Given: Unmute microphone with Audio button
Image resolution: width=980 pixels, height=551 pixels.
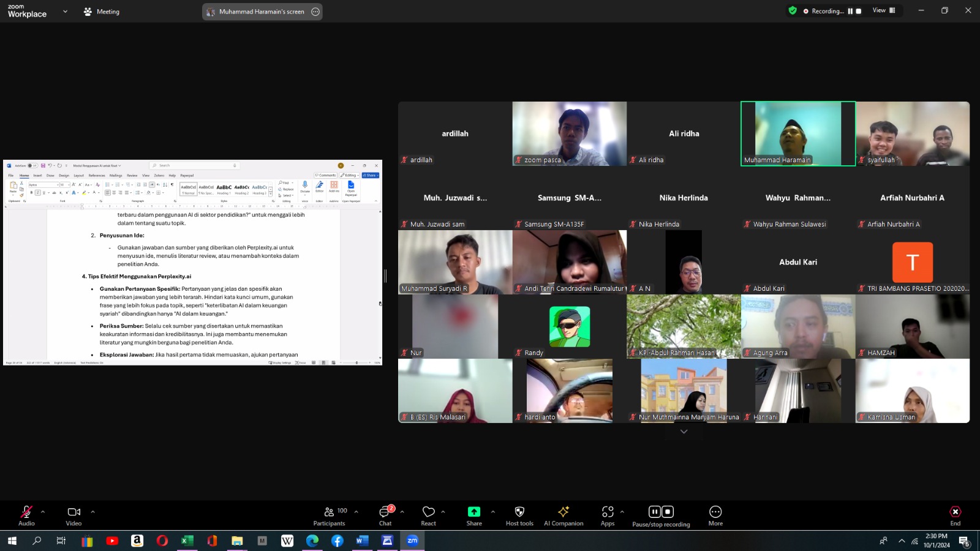Looking at the screenshot, I should point(26,515).
